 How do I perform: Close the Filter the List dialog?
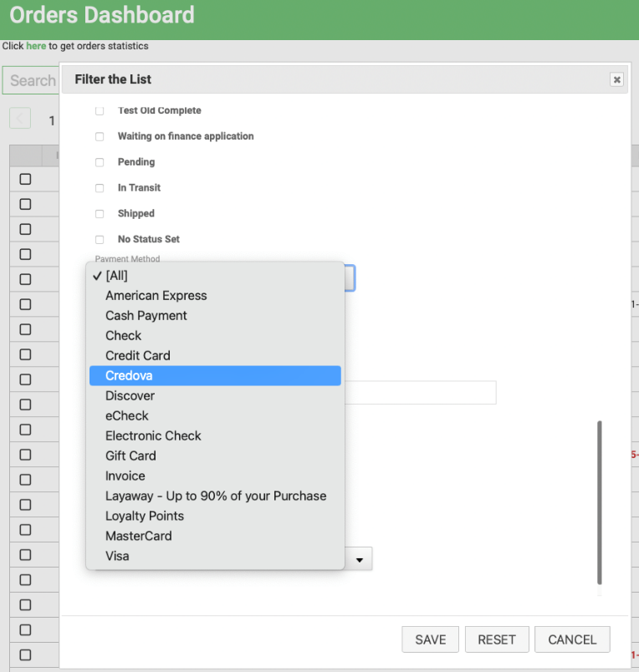point(616,79)
